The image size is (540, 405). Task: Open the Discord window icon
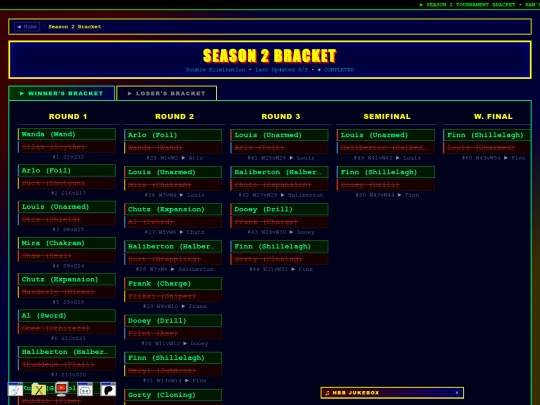tap(85, 390)
